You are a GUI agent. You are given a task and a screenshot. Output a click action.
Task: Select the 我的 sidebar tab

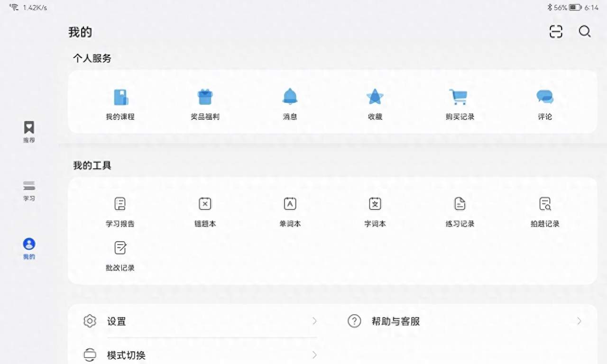(x=29, y=248)
